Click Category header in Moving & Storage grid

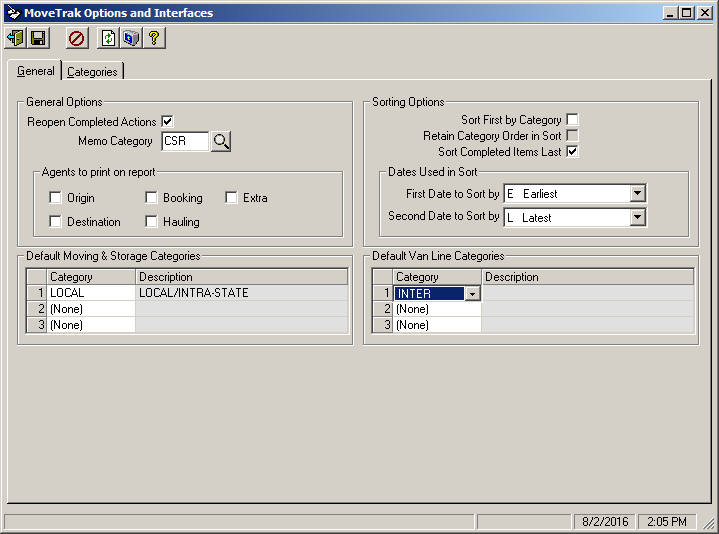pyautogui.click(x=91, y=277)
